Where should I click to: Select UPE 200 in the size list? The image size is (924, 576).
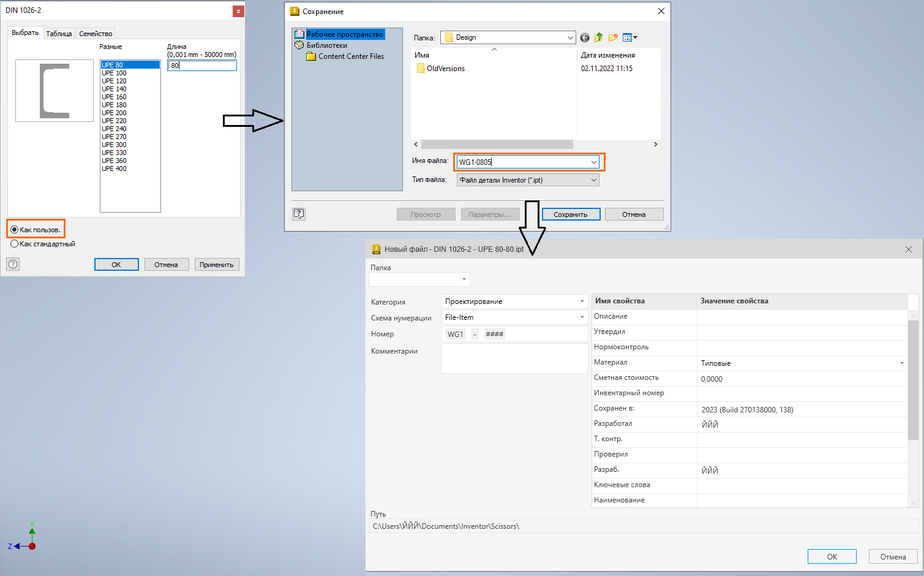coord(130,113)
